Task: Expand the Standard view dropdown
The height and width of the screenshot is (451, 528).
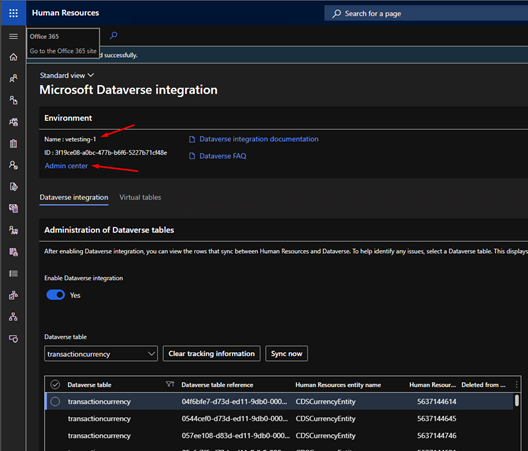Action: click(x=67, y=75)
